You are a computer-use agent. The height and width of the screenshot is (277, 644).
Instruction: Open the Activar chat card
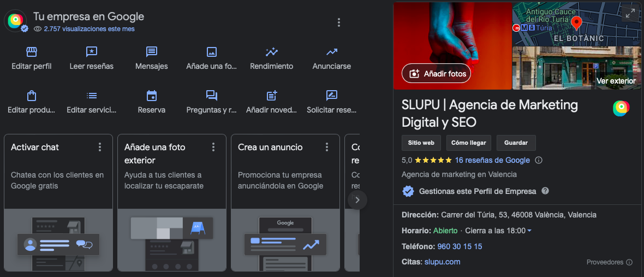click(58, 203)
